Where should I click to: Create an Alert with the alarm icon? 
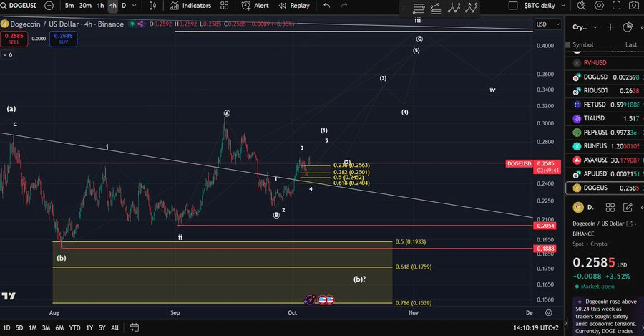click(255, 6)
